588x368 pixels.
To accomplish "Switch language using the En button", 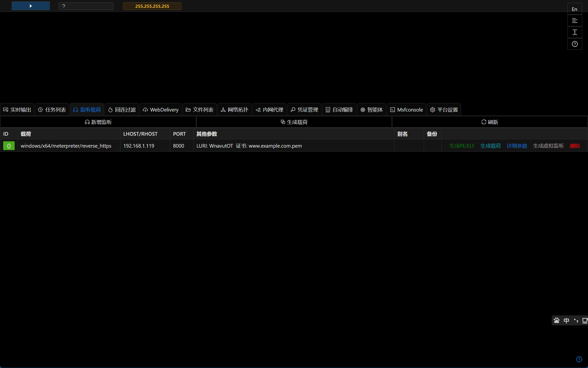I will pyautogui.click(x=574, y=9).
